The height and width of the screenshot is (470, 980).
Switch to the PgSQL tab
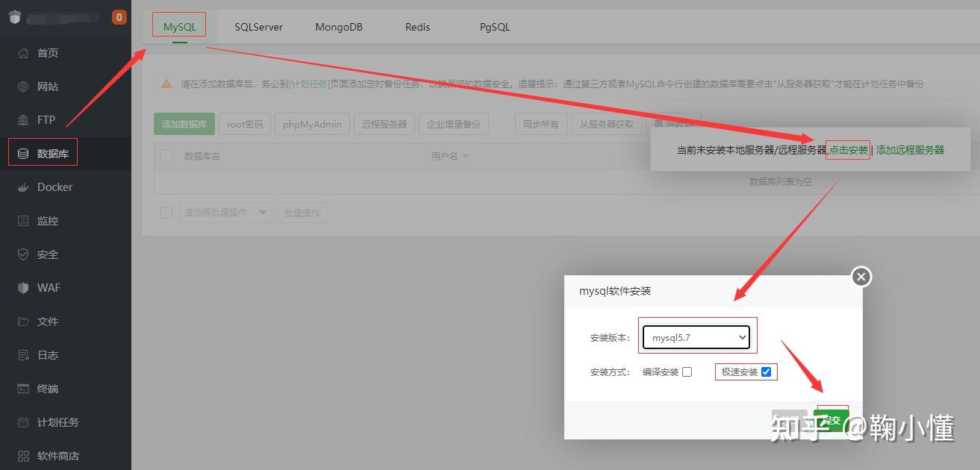point(495,27)
